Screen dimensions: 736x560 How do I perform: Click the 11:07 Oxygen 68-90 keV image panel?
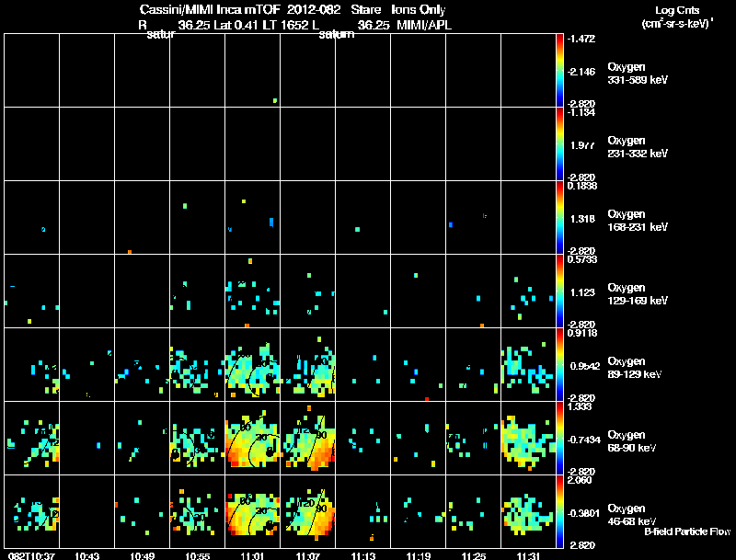308,438
